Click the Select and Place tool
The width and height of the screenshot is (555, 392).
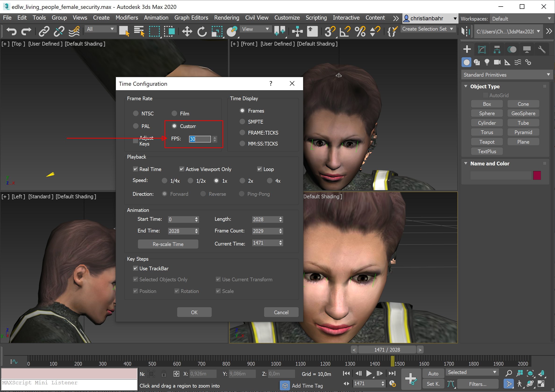[x=232, y=32]
